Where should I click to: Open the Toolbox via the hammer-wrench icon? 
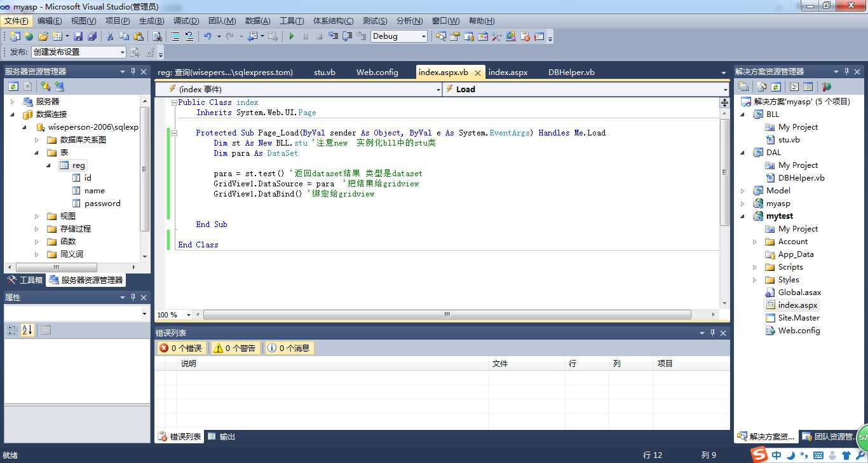496,36
